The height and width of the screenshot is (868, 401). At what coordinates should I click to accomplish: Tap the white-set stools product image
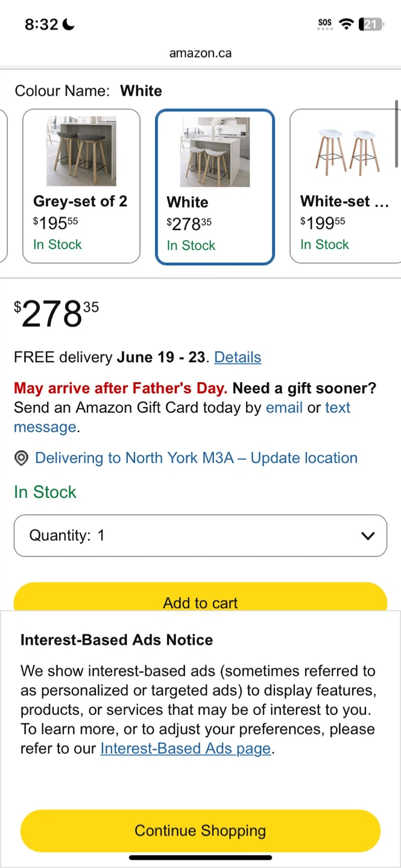click(x=347, y=151)
